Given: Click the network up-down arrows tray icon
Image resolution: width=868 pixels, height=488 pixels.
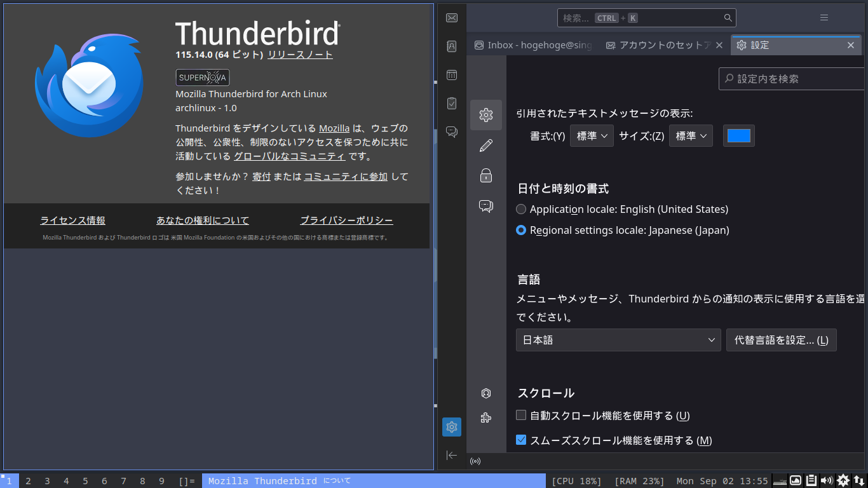Looking at the screenshot, I should (x=858, y=480).
